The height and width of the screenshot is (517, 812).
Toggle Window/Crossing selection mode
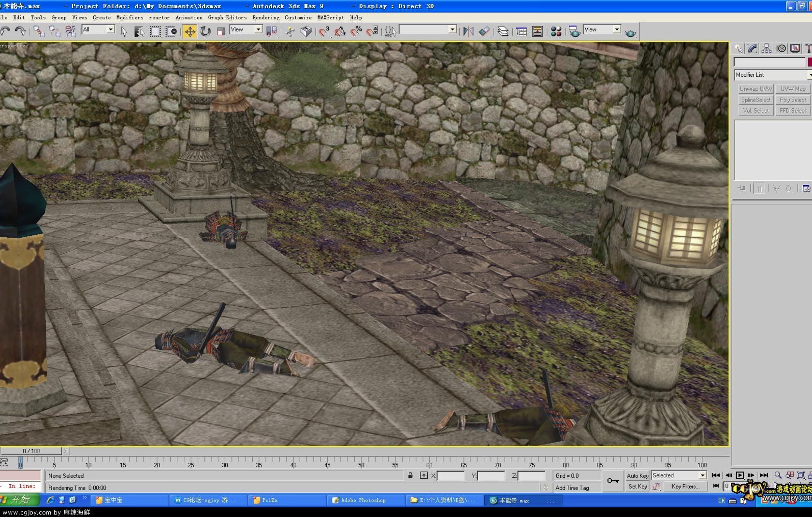pos(171,31)
